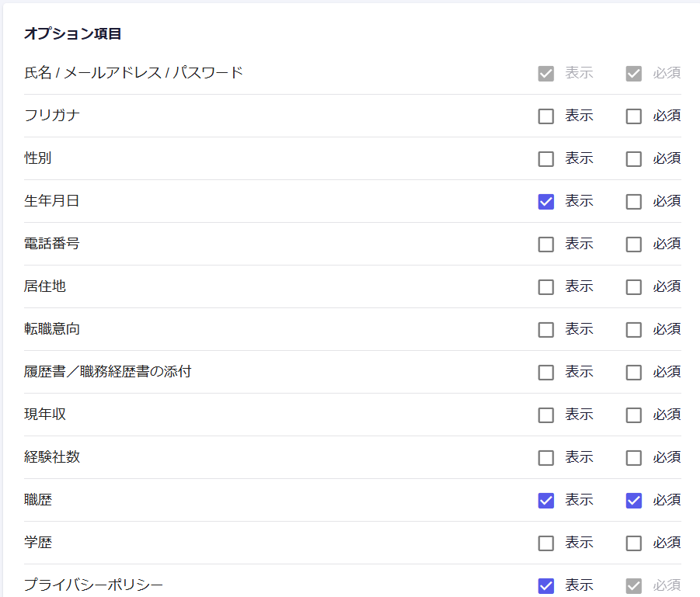The height and width of the screenshot is (597, 700).
Task: Set 経験社数 as 必須
Action: [634, 458]
